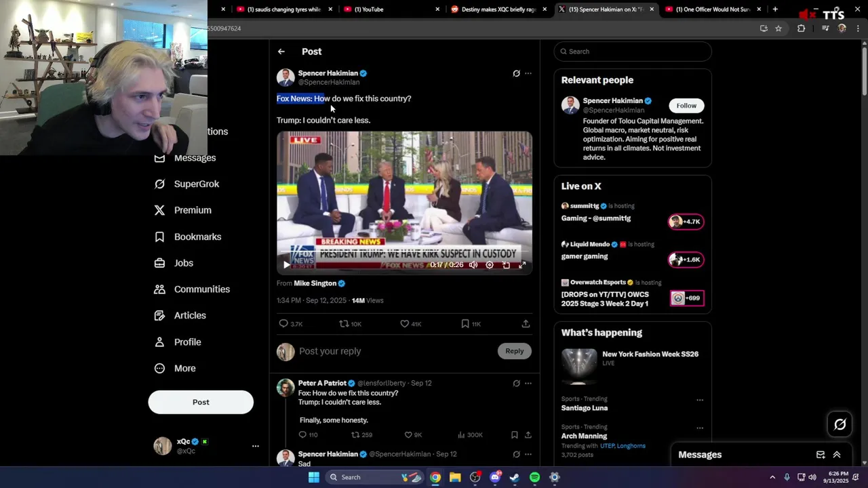Click the X search box
Viewport: 868px width, 488px height.
(x=633, y=52)
